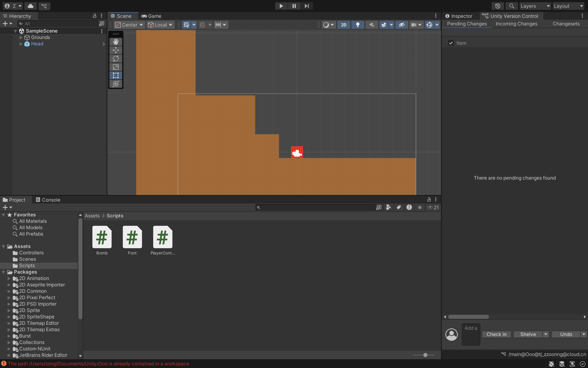Select the Move tool
The width and height of the screenshot is (588, 368).
tap(116, 50)
